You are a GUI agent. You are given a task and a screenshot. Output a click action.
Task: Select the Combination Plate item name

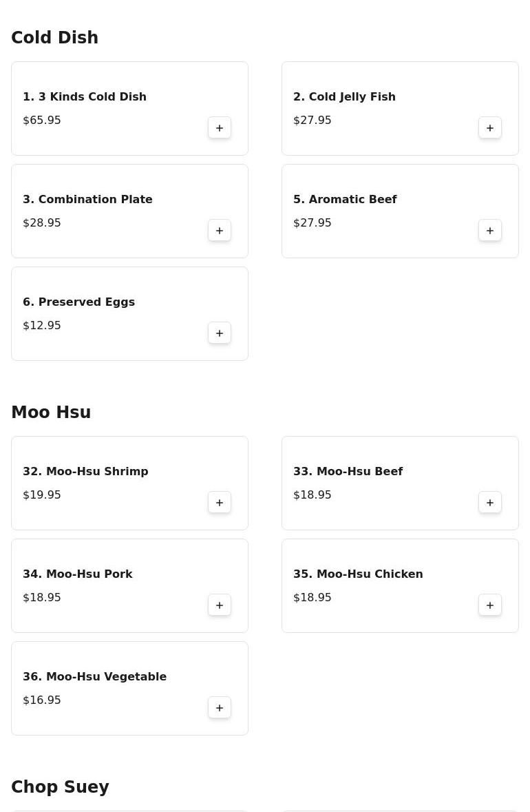87,199
